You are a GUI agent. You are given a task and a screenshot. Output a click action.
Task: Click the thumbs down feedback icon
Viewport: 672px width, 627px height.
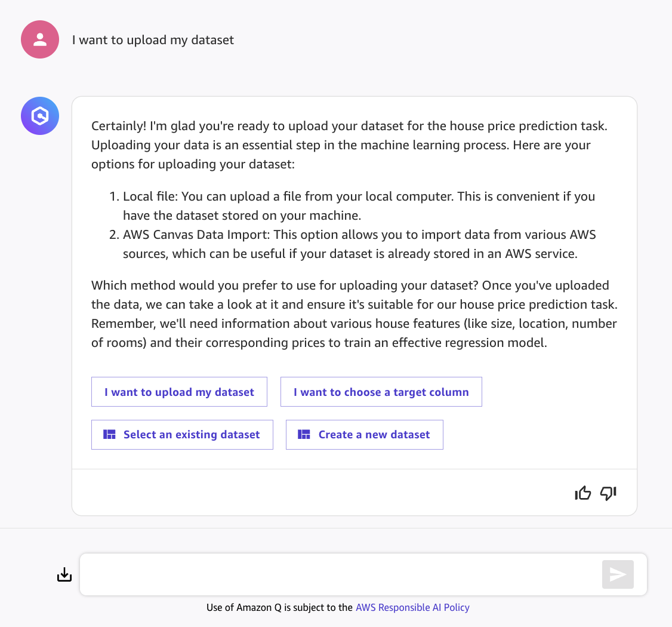(x=608, y=493)
